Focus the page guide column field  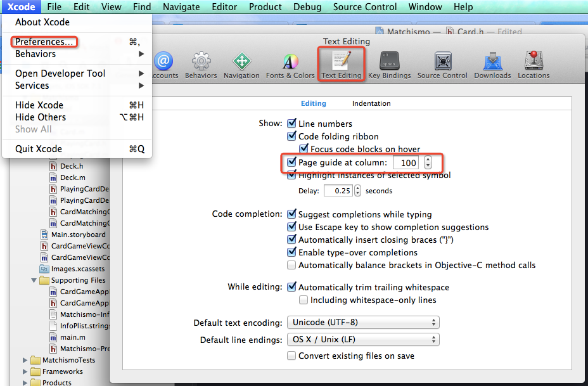406,162
